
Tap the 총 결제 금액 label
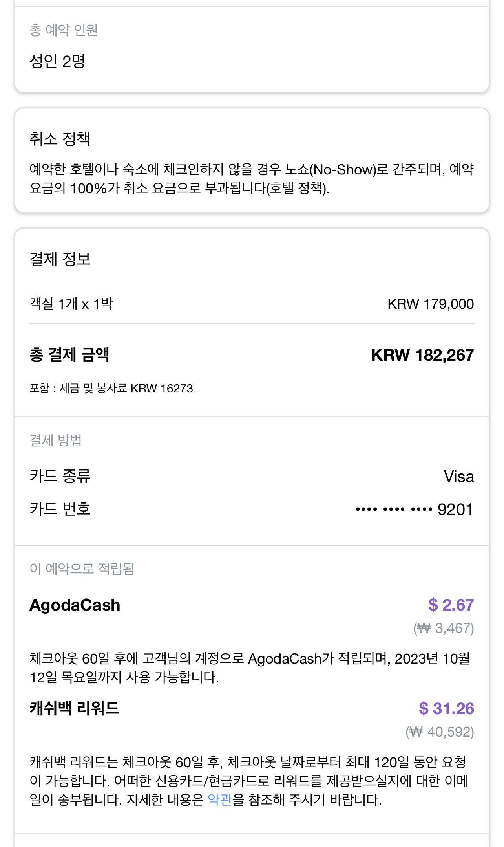(x=69, y=355)
